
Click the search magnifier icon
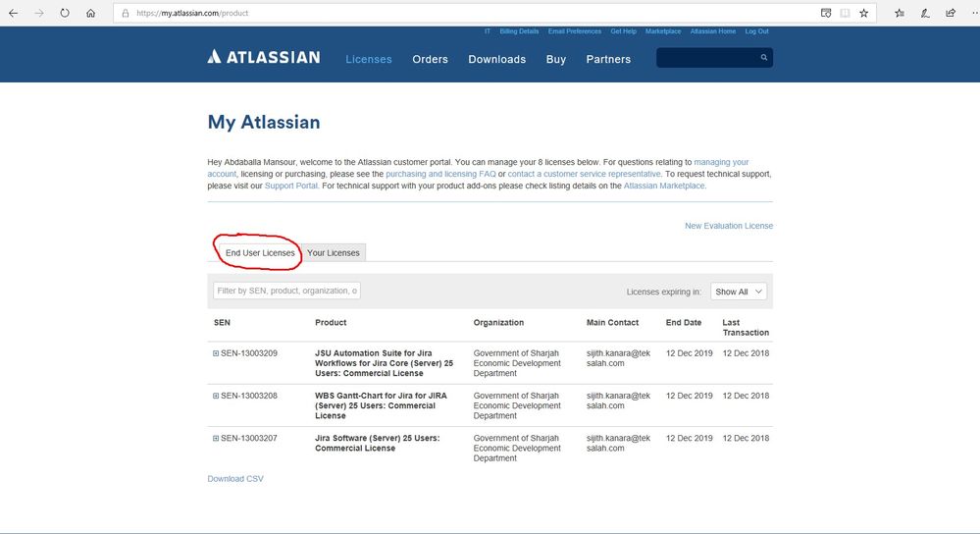[x=764, y=58]
